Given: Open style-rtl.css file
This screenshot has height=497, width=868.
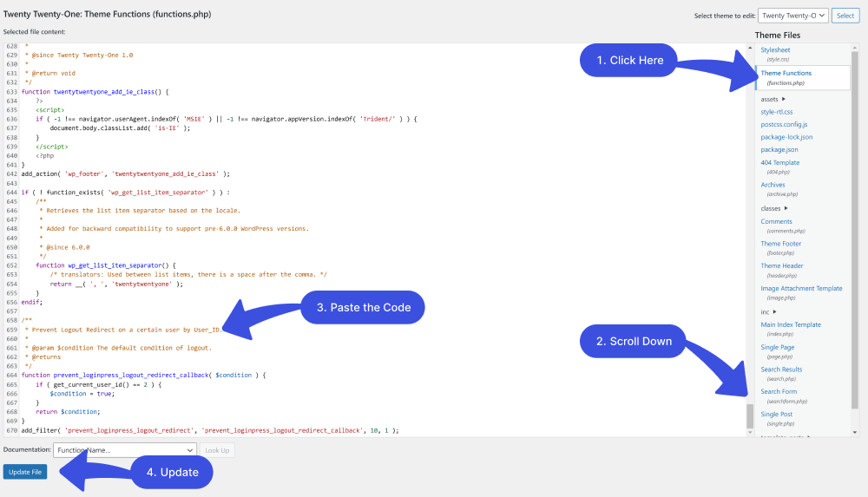Looking at the screenshot, I should 777,112.
